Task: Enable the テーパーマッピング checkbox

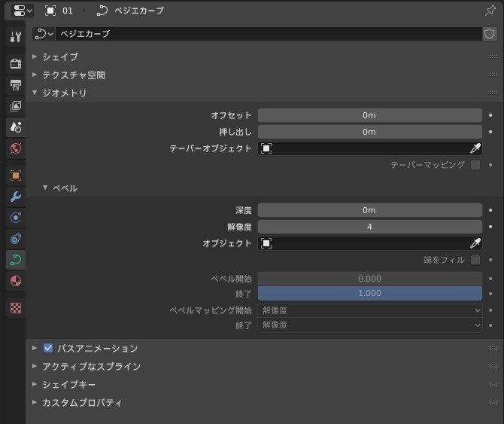Action: (x=475, y=165)
